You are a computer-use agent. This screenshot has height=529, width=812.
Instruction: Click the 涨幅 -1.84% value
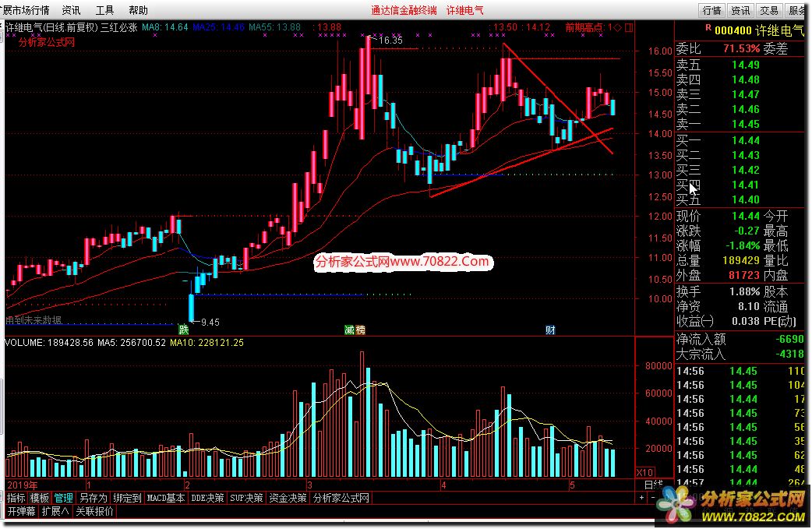click(743, 245)
